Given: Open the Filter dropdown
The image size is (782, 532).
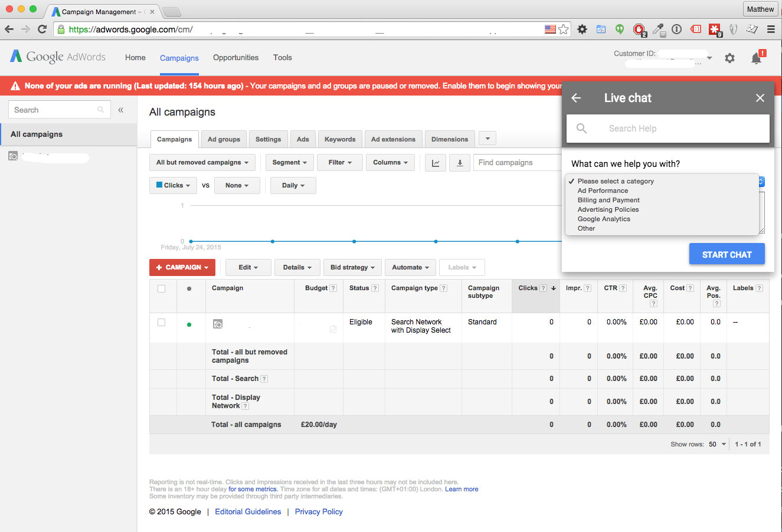Looking at the screenshot, I should (x=340, y=163).
